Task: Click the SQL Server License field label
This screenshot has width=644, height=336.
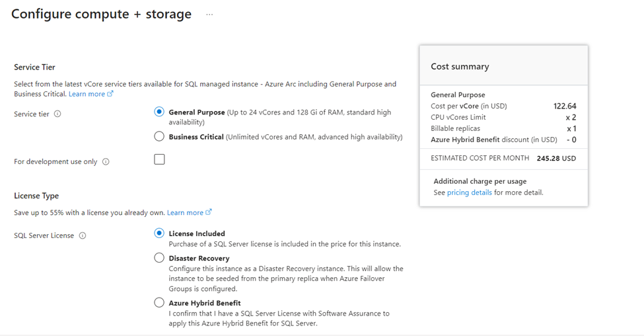Action: 44,235
